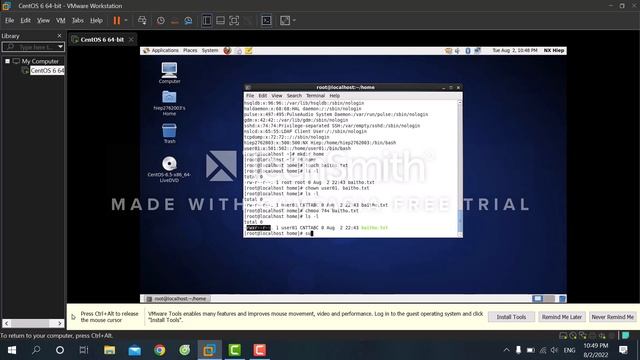The width and height of the screenshot is (640, 360).
Task: Close the Library panel
Action: click(59, 36)
